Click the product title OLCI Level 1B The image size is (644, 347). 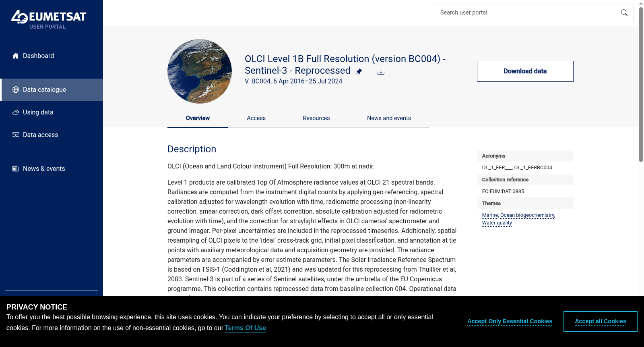345,65
